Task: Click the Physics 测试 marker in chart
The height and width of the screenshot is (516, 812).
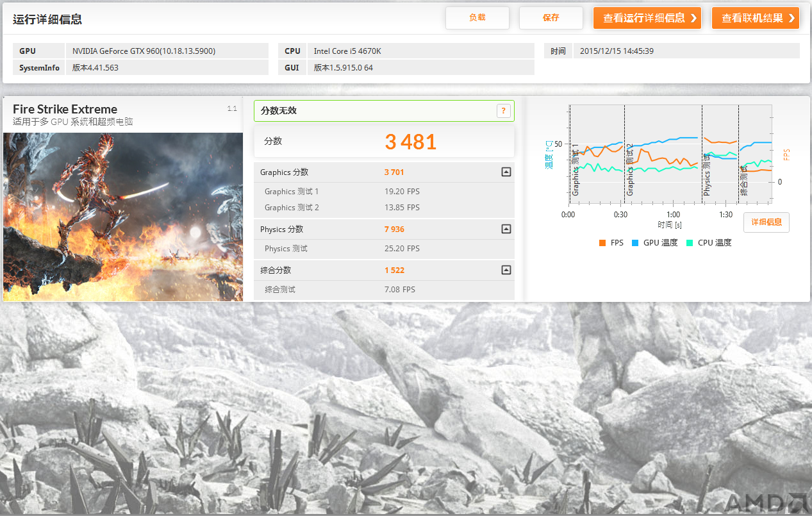Action: 707,174
